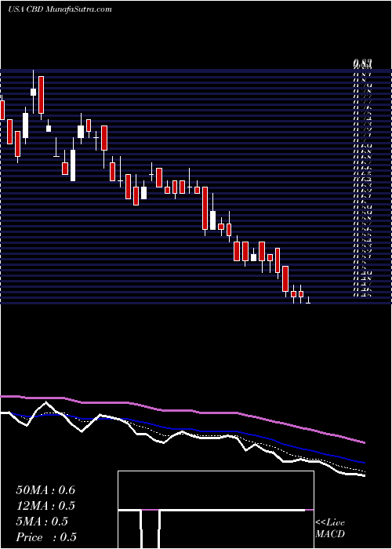Click the 5MA : 0.5 label

42,522
